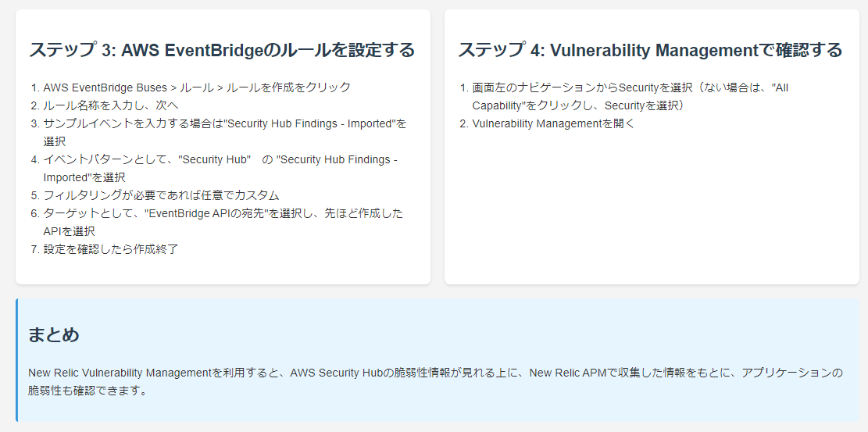Click the "AWS EventBridge Buses > ルール" list item
The width and height of the screenshot is (868, 432).
(x=197, y=87)
